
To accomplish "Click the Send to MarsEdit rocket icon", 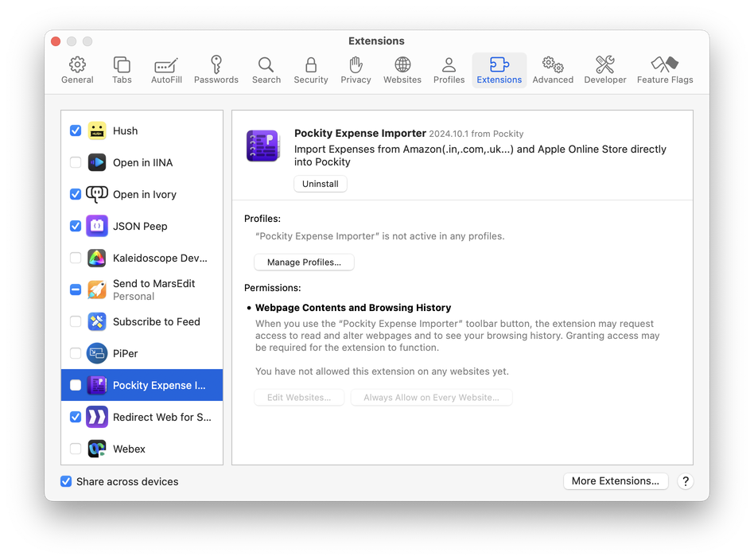I will [97, 290].
